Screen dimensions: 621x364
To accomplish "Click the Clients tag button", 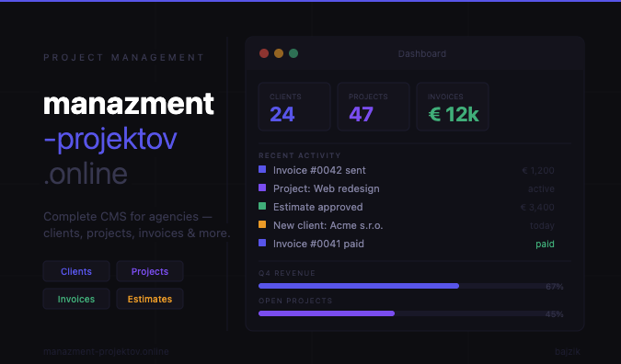I will (76, 271).
